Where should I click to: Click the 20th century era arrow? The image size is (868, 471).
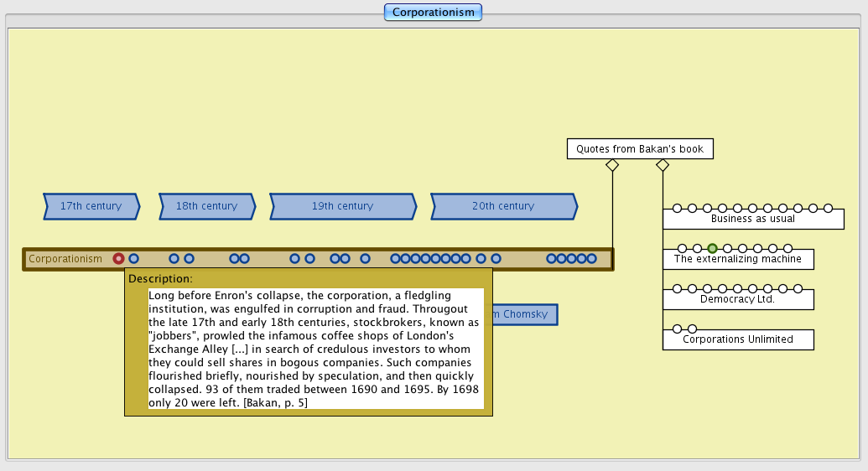tap(503, 206)
